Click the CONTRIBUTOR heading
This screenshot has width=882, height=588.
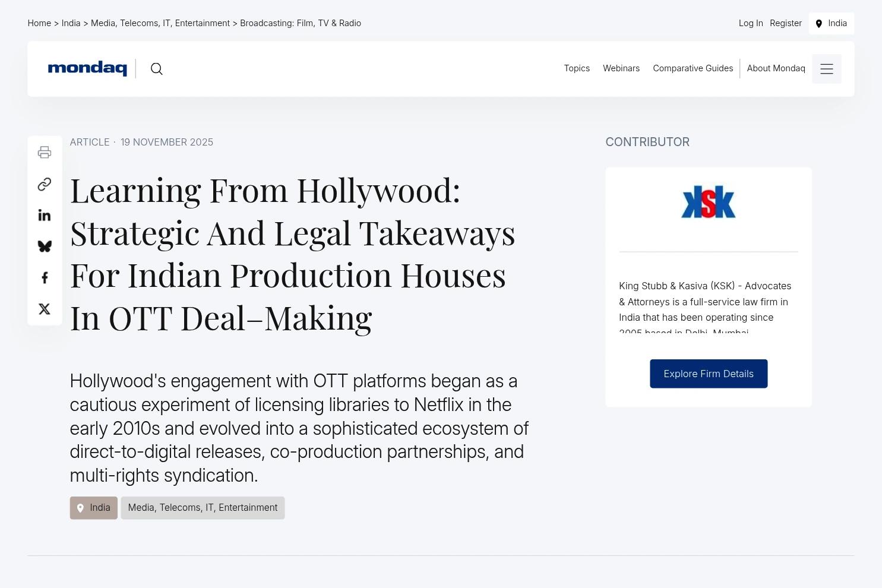(x=647, y=142)
